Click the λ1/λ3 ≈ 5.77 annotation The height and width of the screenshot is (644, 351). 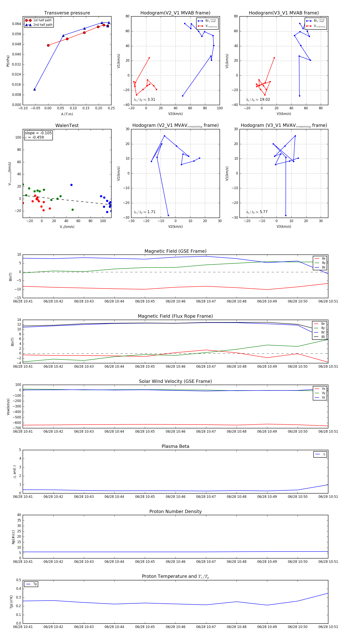(x=257, y=212)
